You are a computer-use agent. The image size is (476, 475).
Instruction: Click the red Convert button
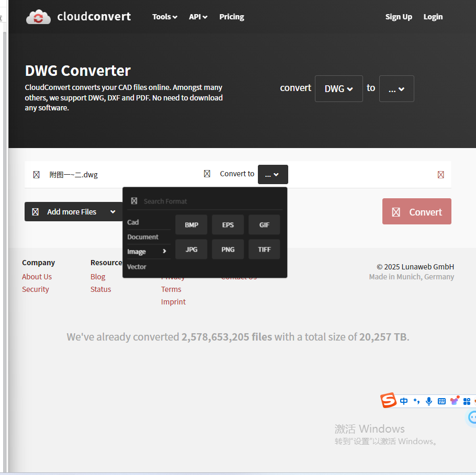(x=416, y=211)
